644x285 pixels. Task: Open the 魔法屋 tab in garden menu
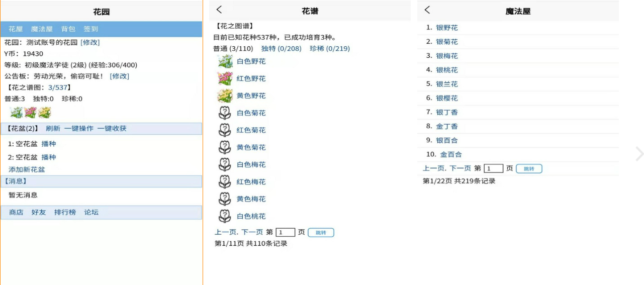point(42,29)
